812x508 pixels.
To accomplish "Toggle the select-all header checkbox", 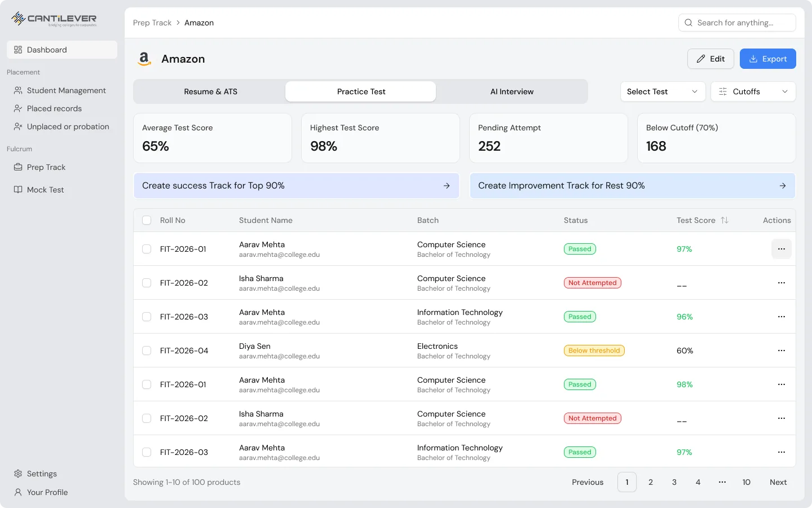I will click(147, 220).
